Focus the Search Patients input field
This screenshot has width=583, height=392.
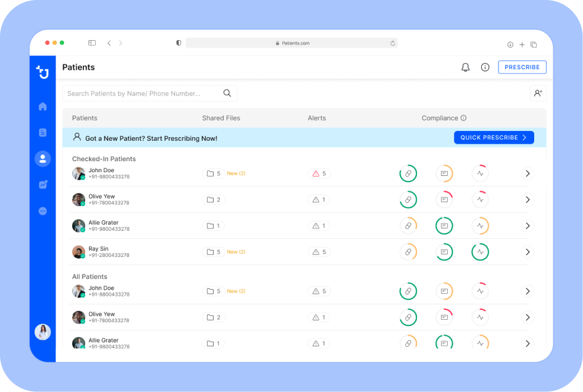click(x=149, y=93)
